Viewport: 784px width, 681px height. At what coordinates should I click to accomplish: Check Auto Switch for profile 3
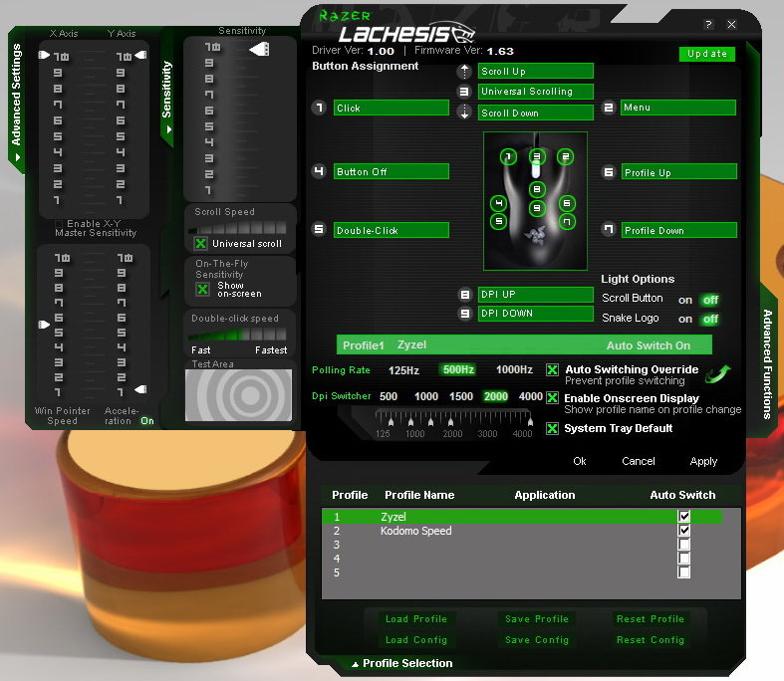click(x=684, y=544)
